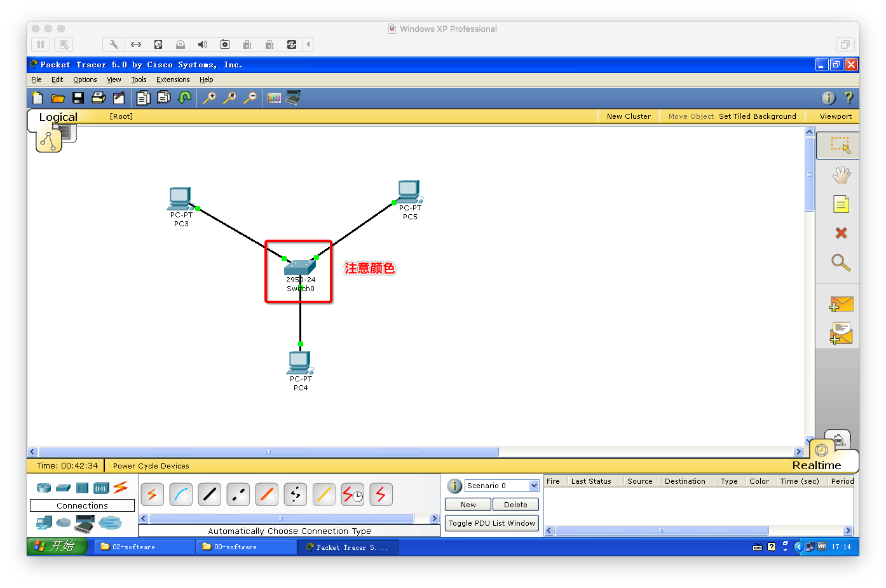Select Switches device category icon
Screen dimensions: 886x588
pos(63,488)
